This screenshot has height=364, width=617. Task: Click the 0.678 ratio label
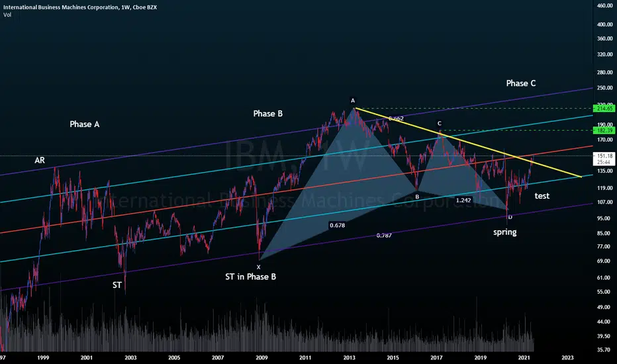[x=337, y=225]
